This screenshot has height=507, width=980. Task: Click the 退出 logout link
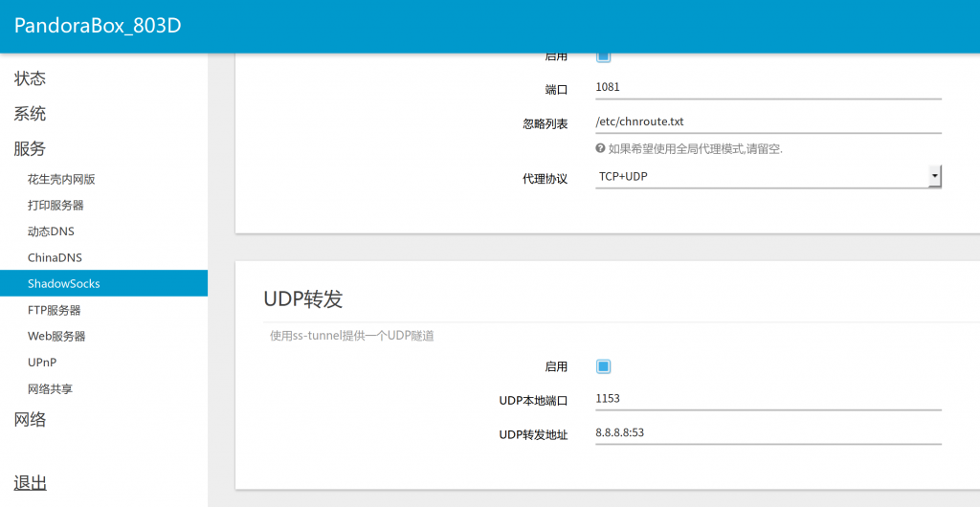[30, 483]
